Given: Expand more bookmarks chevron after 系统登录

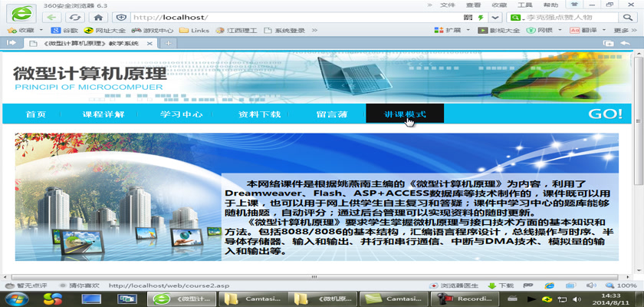Looking at the screenshot, I should click(314, 31).
